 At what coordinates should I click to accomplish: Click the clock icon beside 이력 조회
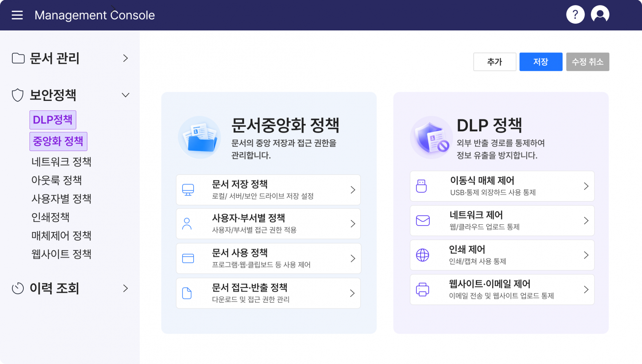tap(18, 288)
